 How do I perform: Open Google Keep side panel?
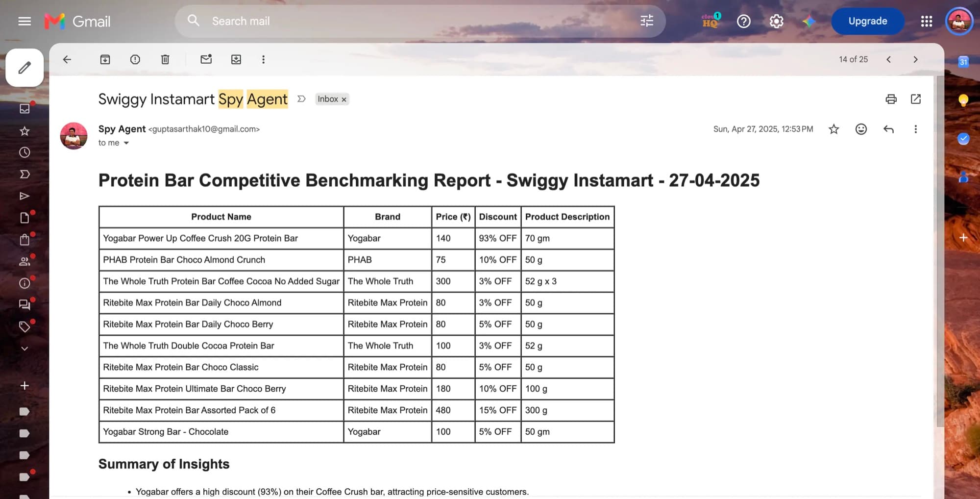963,100
